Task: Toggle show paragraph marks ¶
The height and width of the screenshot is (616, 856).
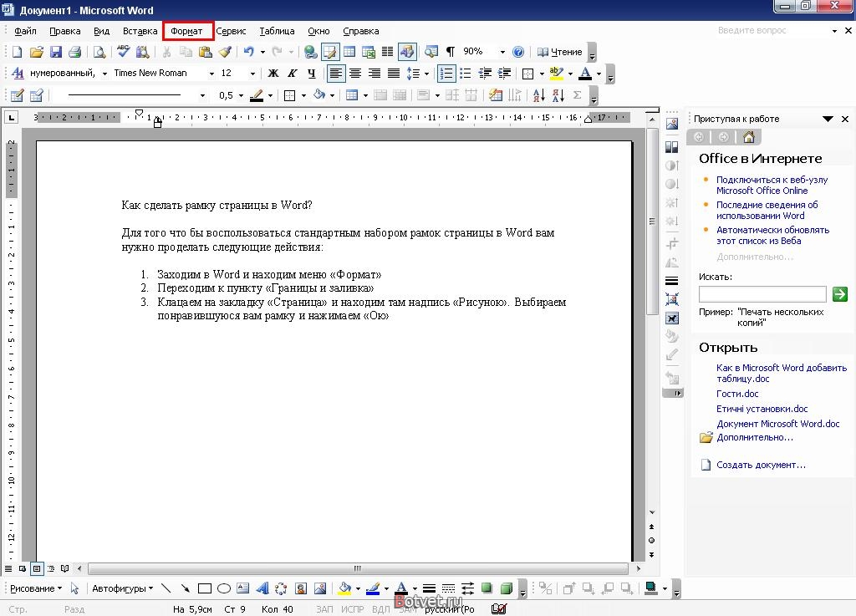Action: coord(451,52)
